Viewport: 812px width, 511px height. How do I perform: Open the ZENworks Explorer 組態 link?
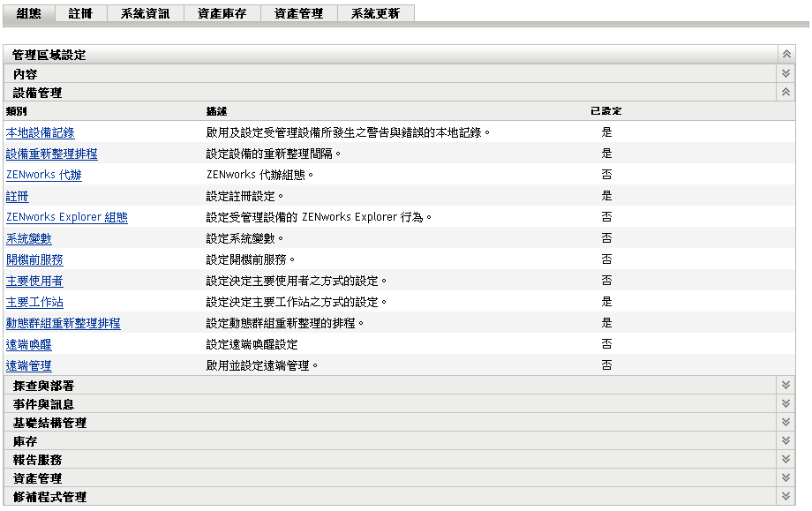tap(67, 217)
